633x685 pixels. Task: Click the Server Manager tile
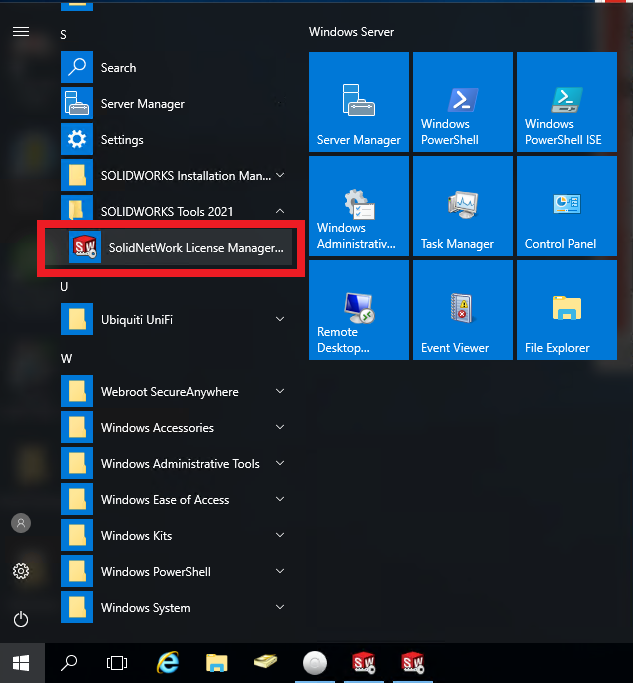[359, 102]
